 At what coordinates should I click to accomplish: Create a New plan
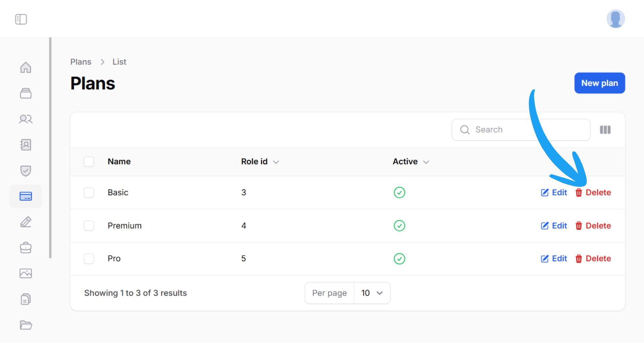[599, 83]
